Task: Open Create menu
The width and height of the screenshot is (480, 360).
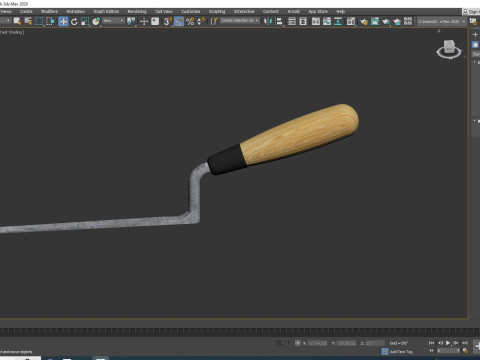Action: click(26, 11)
